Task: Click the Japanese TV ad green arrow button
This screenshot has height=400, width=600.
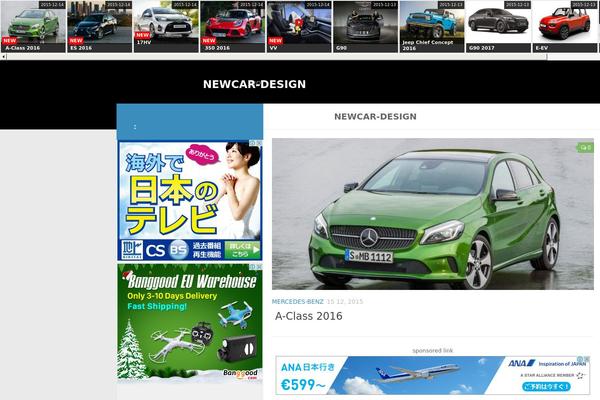Action: coord(242,250)
